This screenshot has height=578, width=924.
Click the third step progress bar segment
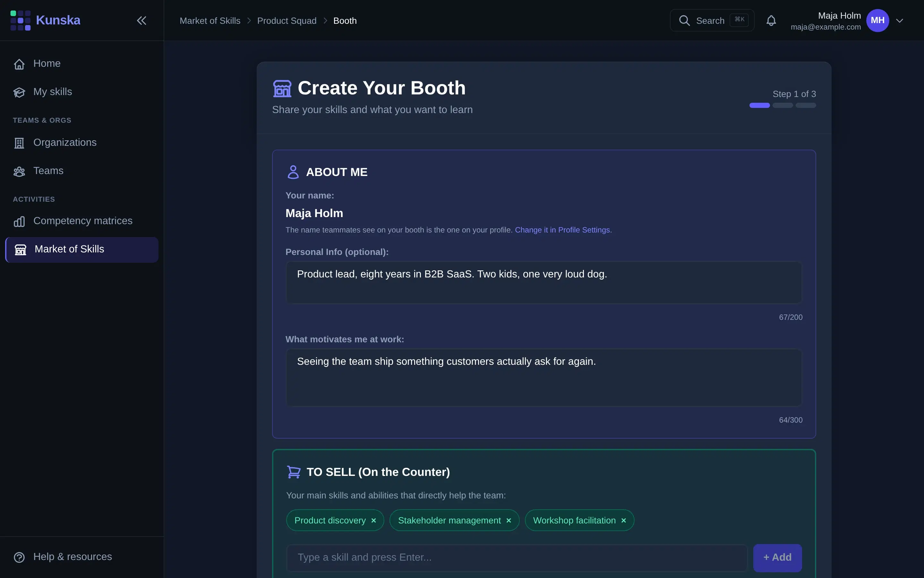pyautogui.click(x=806, y=105)
